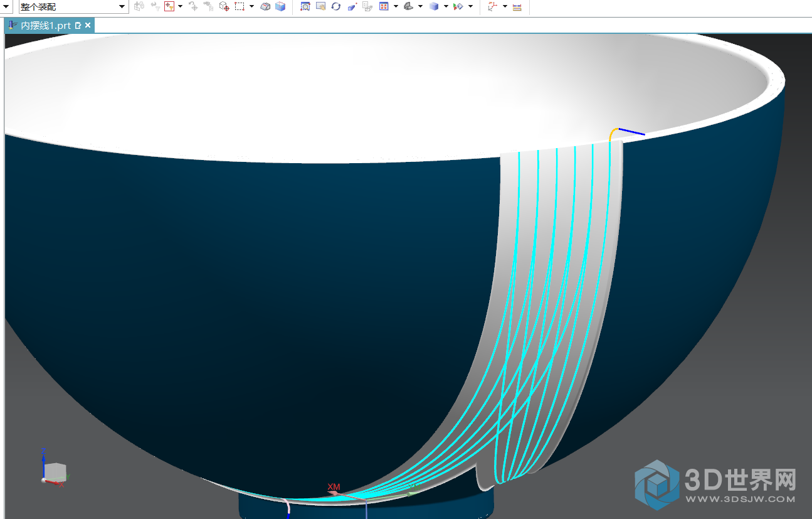Click the blue cube body selection icon
Image resolution: width=812 pixels, height=519 pixels.
pos(280,6)
